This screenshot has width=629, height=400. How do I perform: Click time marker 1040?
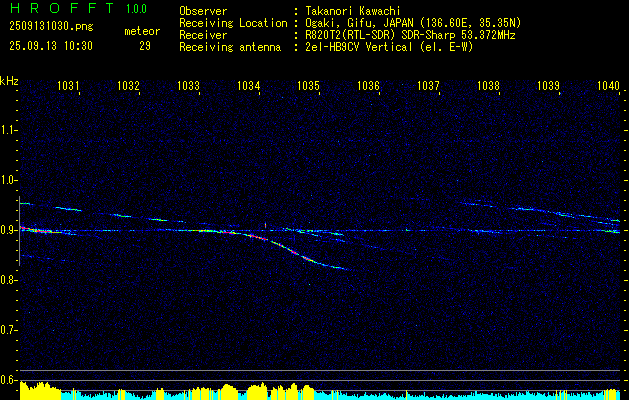click(x=608, y=85)
